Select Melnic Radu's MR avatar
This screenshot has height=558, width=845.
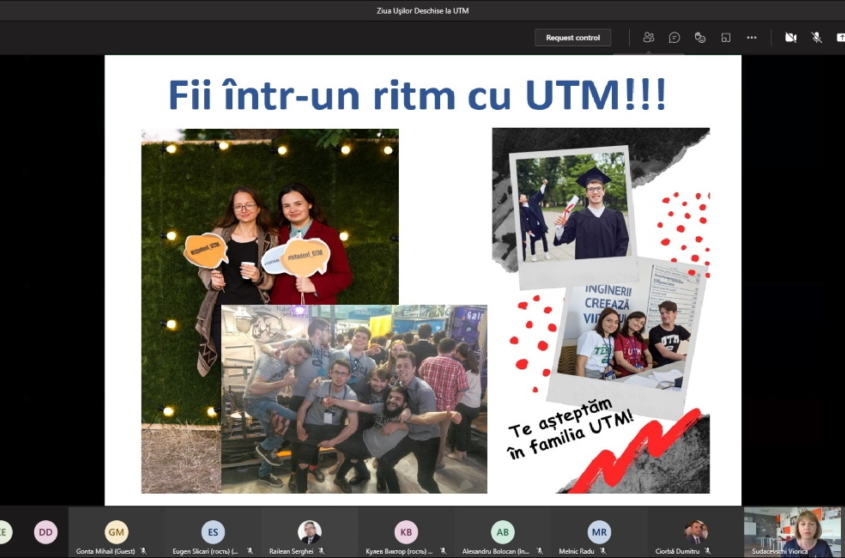point(599,532)
